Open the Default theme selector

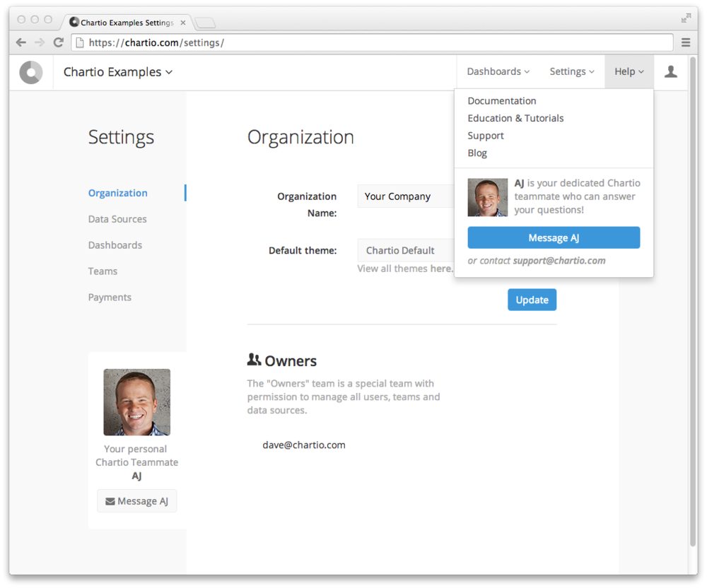click(406, 250)
